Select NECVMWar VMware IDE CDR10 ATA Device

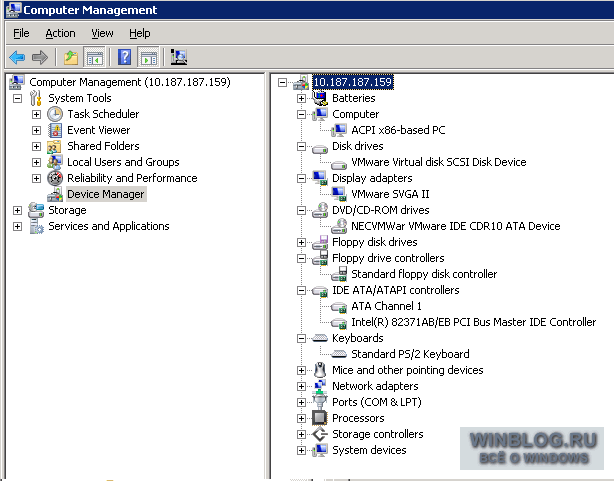tap(455, 226)
